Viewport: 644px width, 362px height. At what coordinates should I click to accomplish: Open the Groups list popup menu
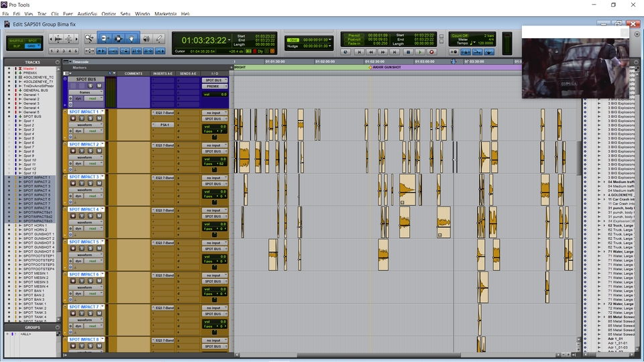coord(58,328)
